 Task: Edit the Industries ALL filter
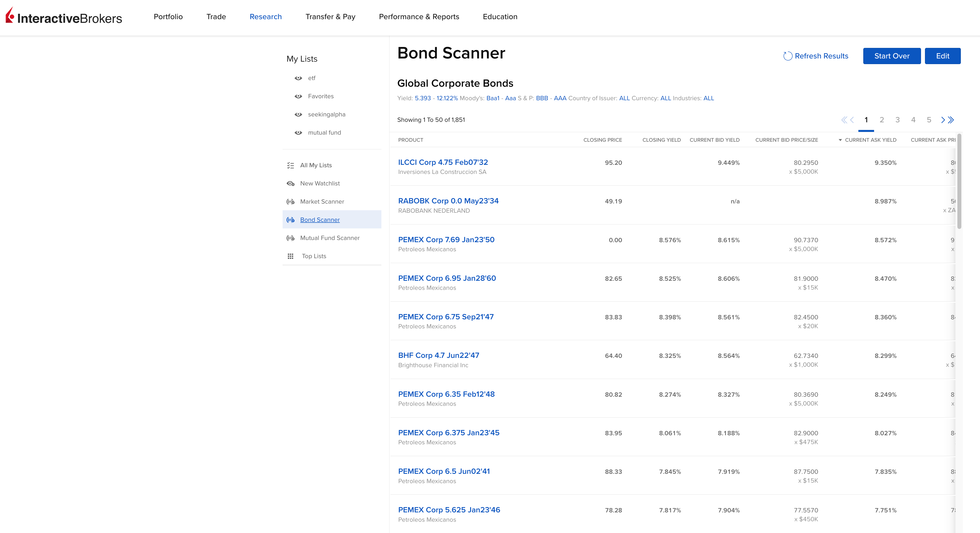pos(708,98)
